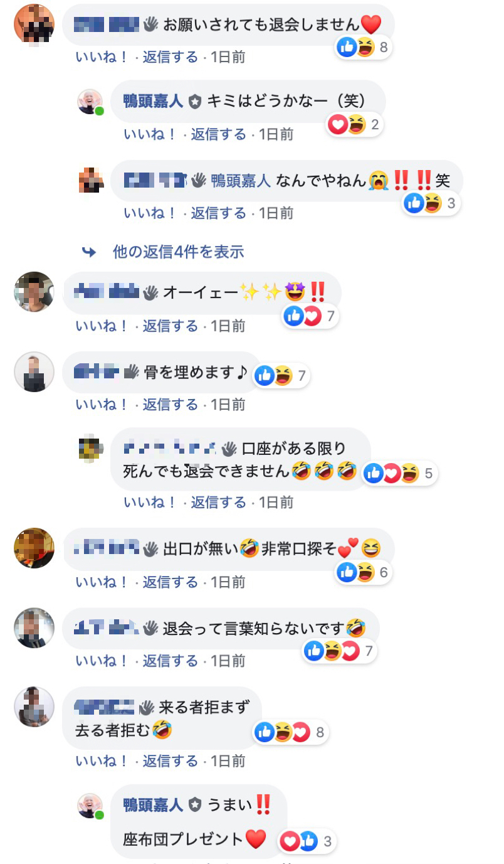Image resolution: width=504 pixels, height=864 pixels.
Task: Expand 他の返信4件を表示 replies
Action: tap(178, 252)
